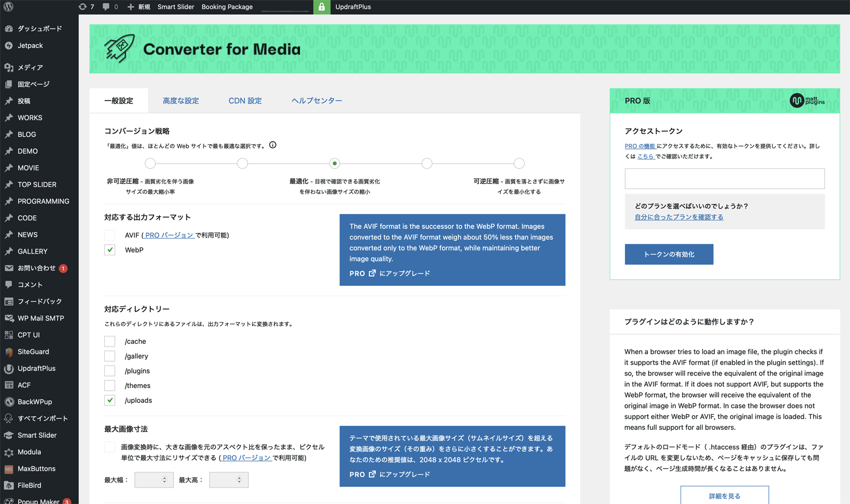Screen dimensions: 850x504
Task: Click the access token input field
Action: [724, 178]
